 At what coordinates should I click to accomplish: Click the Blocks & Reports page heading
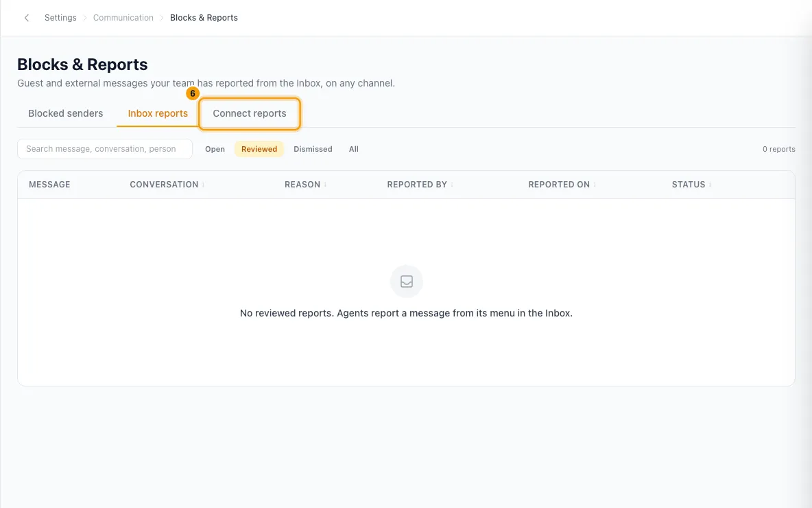coord(82,65)
